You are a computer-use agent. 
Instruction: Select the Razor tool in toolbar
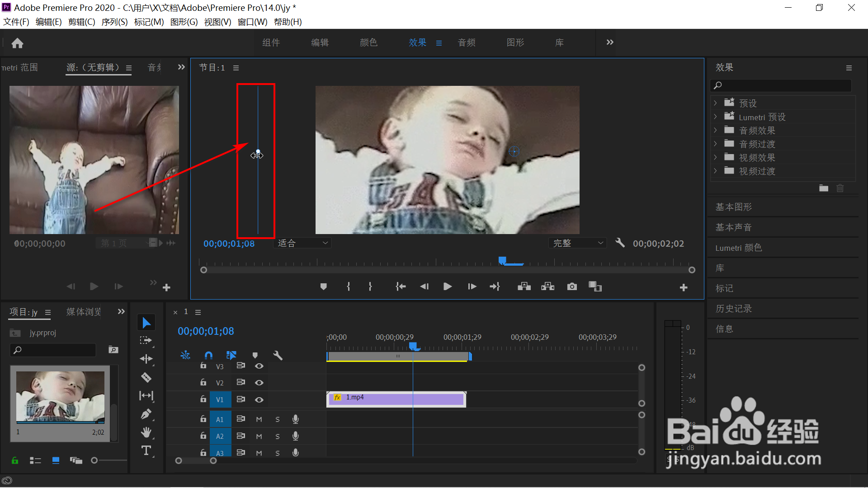click(146, 377)
